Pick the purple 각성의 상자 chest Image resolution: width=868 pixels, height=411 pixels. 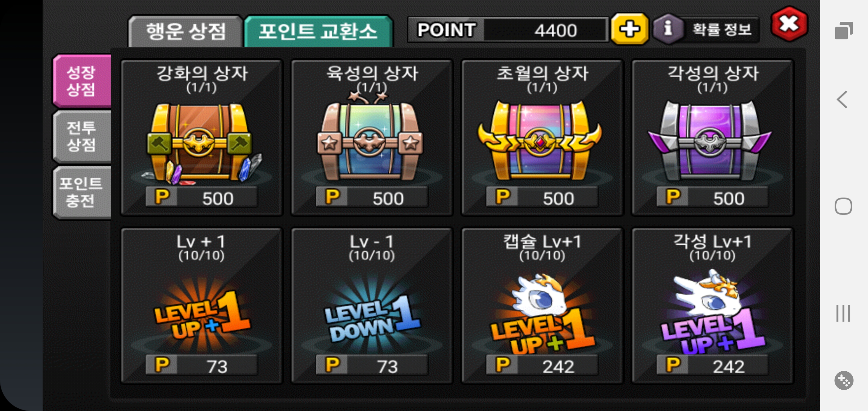click(x=712, y=138)
